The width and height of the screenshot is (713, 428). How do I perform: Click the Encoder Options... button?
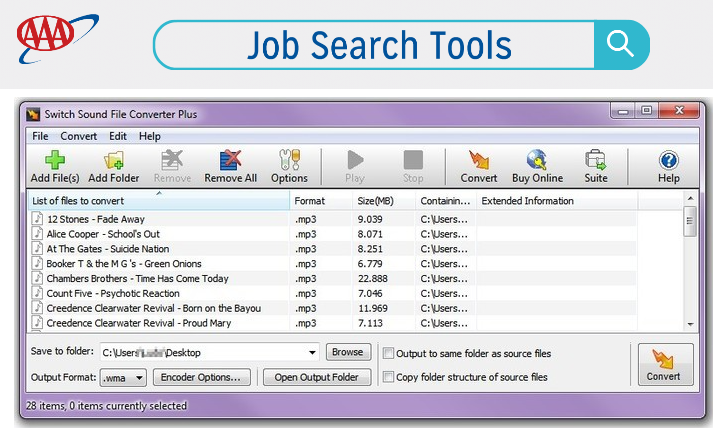point(201,377)
